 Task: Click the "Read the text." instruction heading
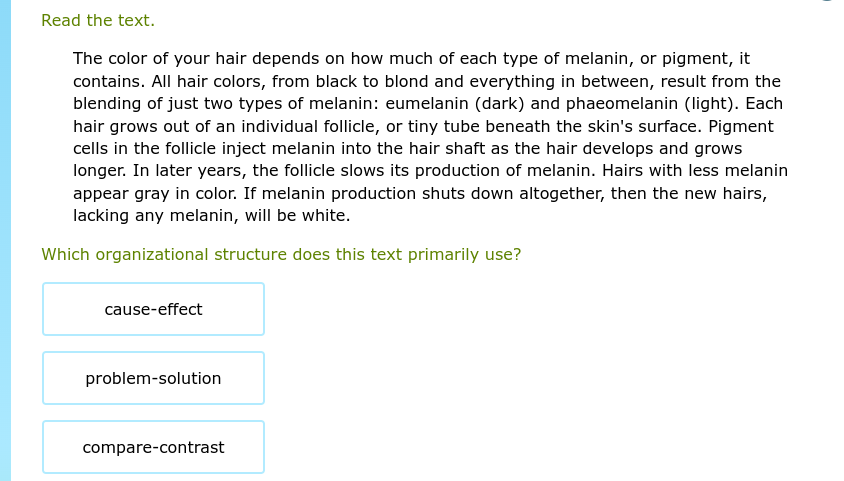tap(98, 20)
